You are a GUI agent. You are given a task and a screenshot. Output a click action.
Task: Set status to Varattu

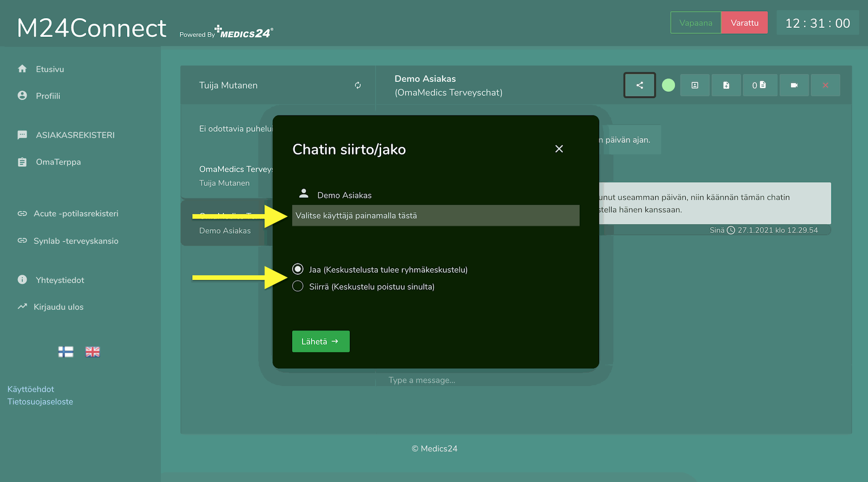click(x=744, y=23)
